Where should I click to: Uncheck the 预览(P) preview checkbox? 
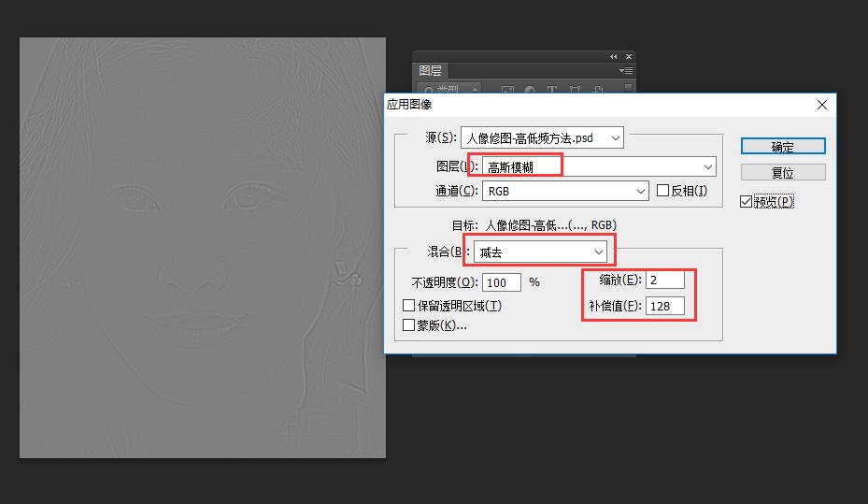point(746,202)
